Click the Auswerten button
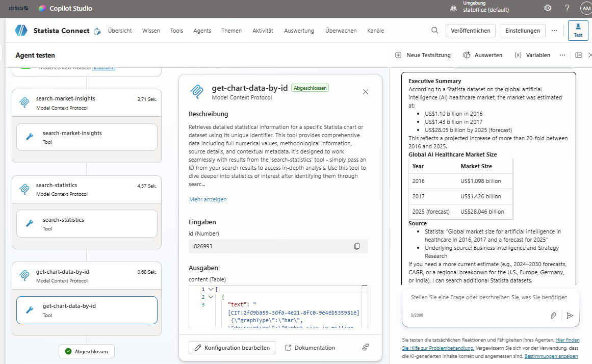This screenshot has width=592, height=364. coord(482,55)
